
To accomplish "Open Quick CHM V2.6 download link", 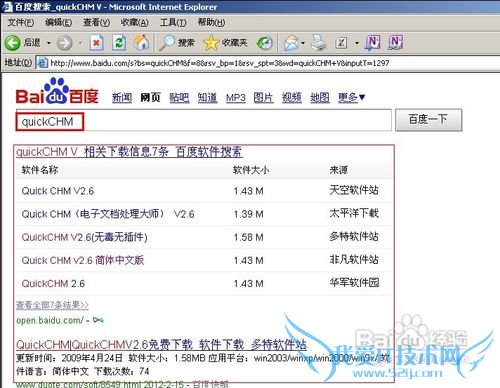I will (x=58, y=191).
